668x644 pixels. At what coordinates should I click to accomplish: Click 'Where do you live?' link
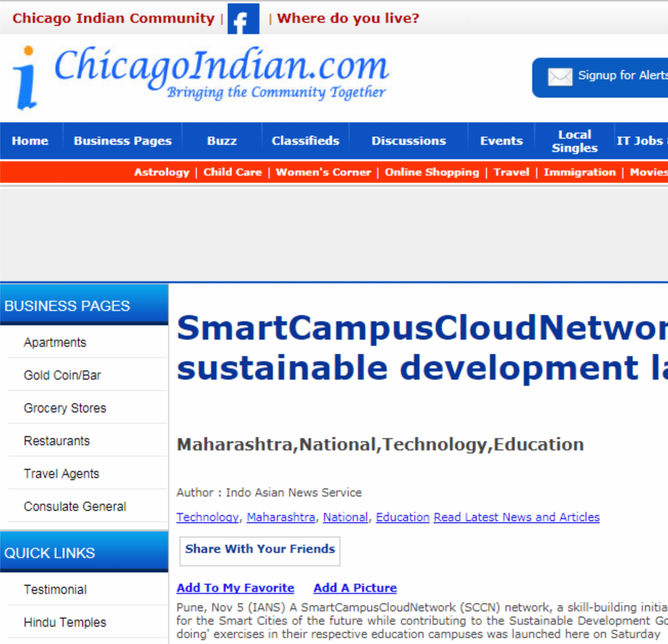(348, 18)
